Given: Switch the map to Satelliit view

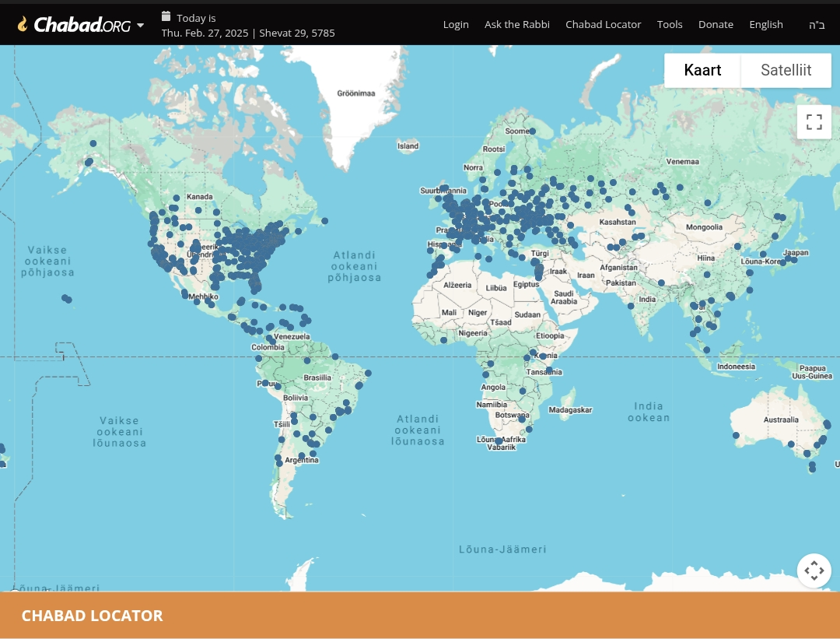Looking at the screenshot, I should click(x=786, y=70).
